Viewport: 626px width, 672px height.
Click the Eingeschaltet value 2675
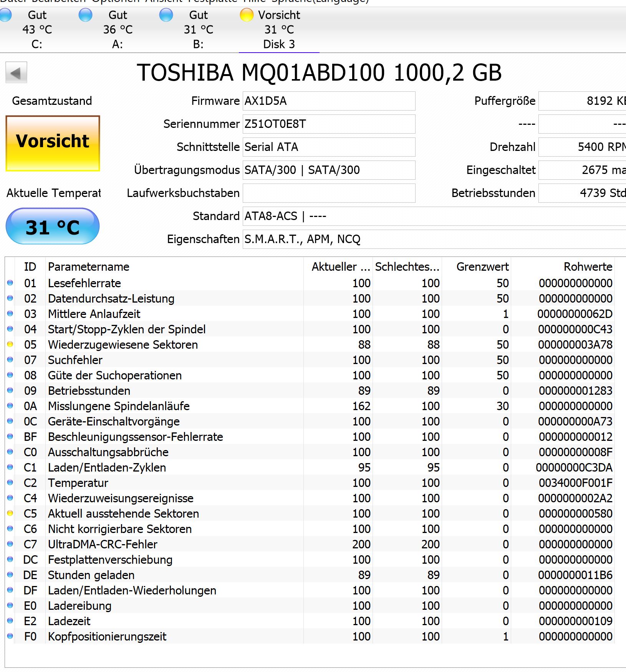[x=582, y=170]
